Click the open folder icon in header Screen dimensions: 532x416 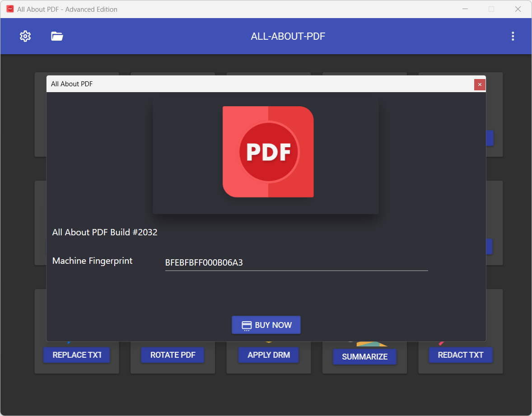(x=57, y=36)
